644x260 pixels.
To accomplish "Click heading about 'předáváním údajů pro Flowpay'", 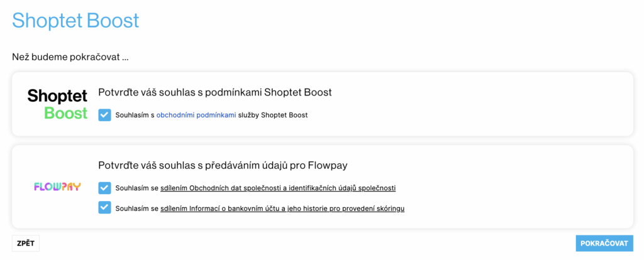I will click(223, 166).
